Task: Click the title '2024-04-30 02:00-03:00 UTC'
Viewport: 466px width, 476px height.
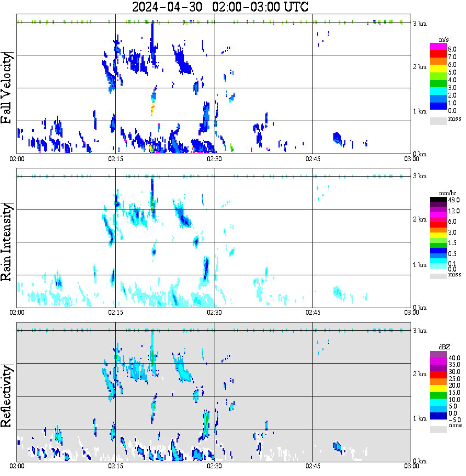Action: [x=220, y=7]
